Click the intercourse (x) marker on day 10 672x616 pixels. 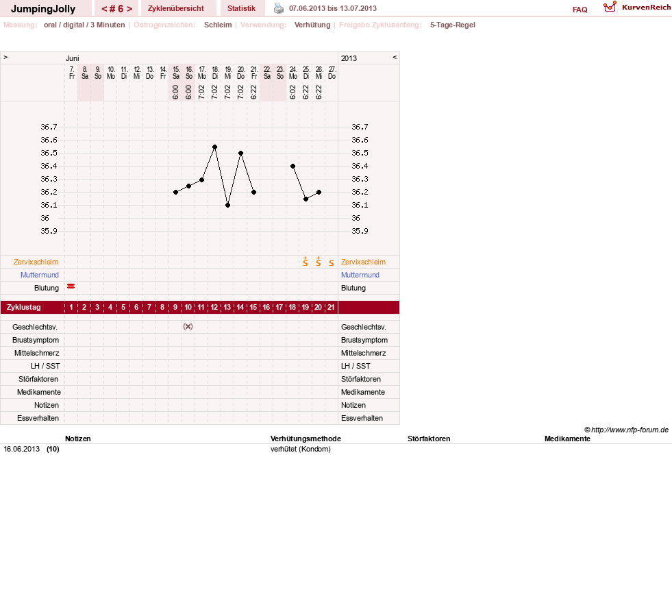pos(188,326)
